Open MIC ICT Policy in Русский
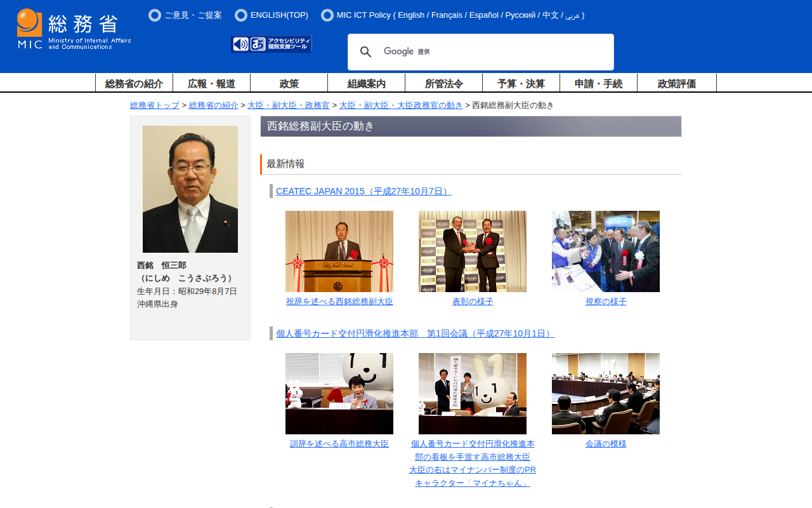Image resolution: width=812 pixels, height=508 pixels. [x=521, y=15]
